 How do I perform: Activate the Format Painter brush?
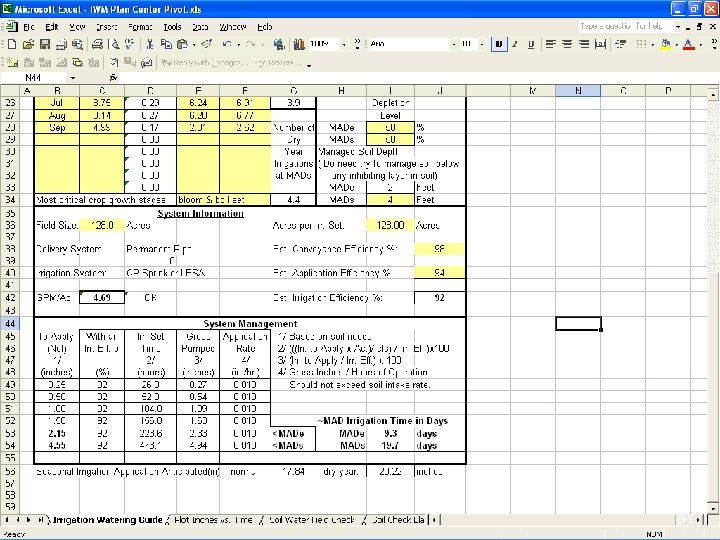point(207,44)
